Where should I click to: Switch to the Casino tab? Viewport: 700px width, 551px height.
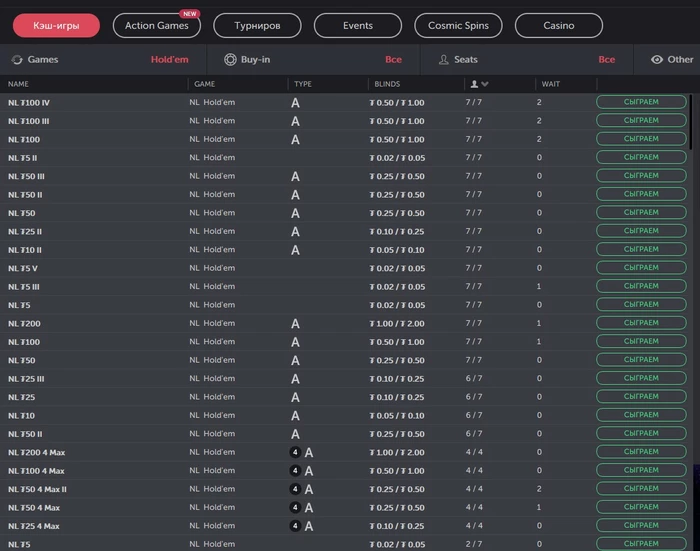coord(558,25)
